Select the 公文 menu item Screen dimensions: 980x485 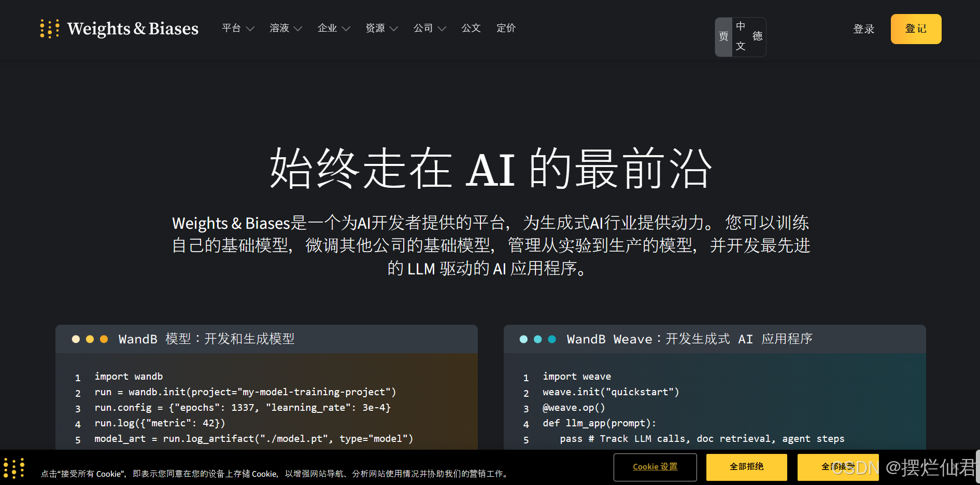pyautogui.click(x=471, y=29)
